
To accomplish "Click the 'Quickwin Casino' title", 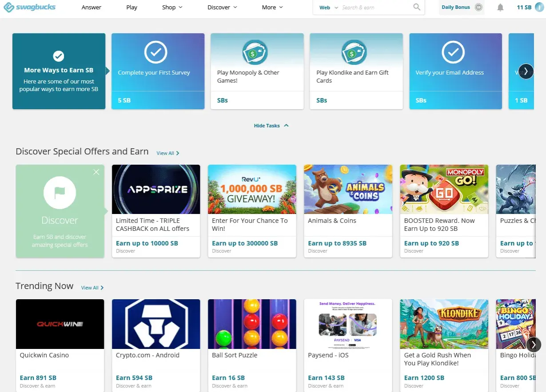I will (44, 355).
